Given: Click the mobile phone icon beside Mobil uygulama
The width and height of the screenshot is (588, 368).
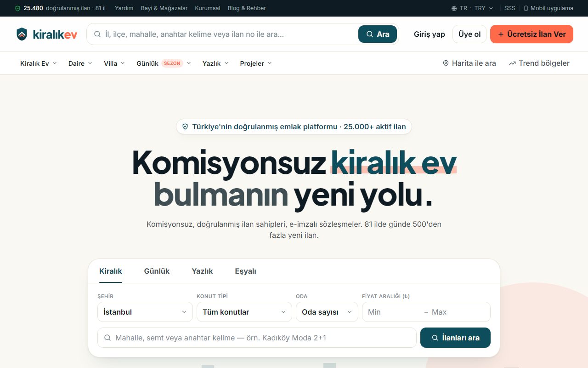Looking at the screenshot, I should click(526, 8).
